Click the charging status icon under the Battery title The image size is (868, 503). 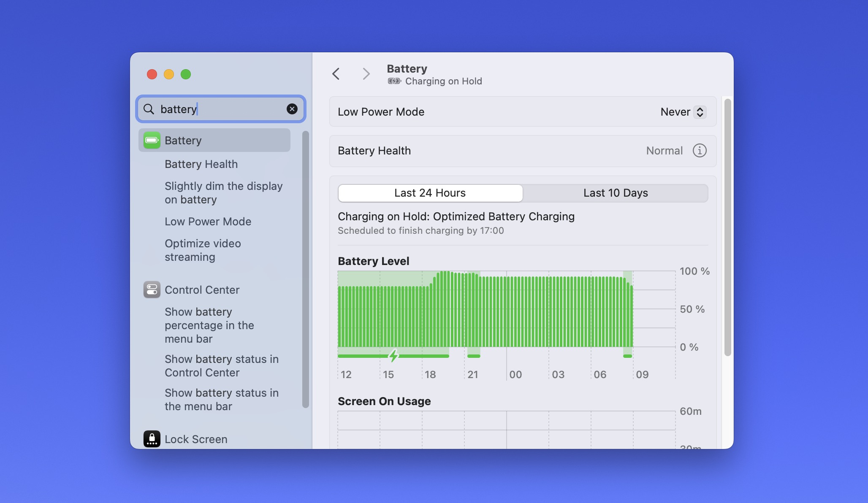click(394, 81)
